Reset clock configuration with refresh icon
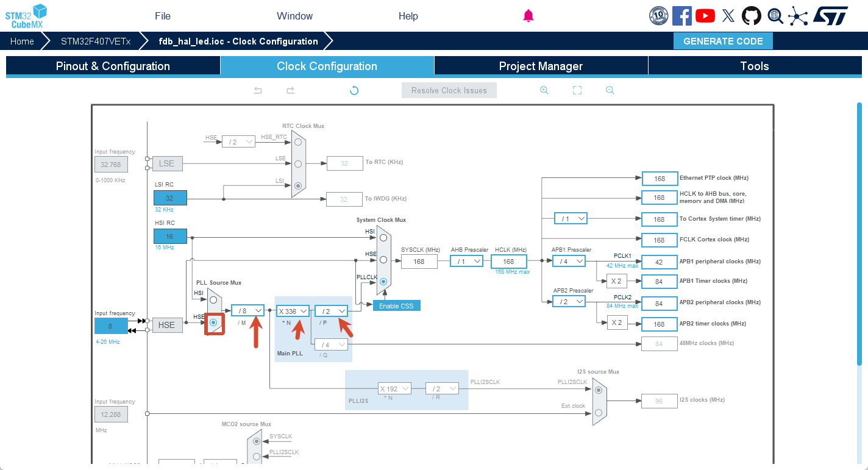 (x=354, y=90)
